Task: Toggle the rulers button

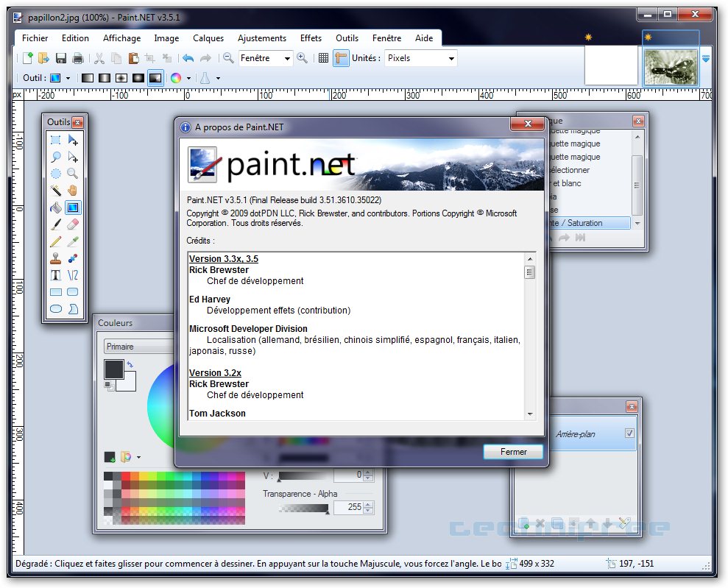Action: 341,58
